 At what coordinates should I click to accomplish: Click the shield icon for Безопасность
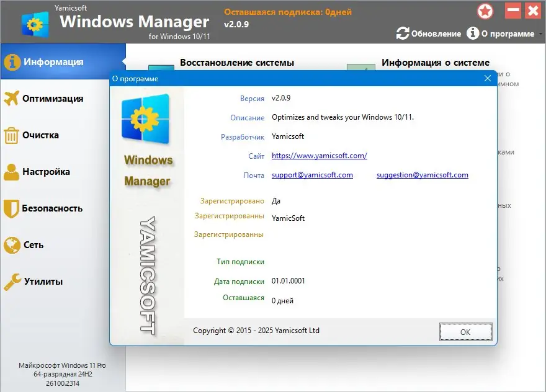(x=11, y=208)
